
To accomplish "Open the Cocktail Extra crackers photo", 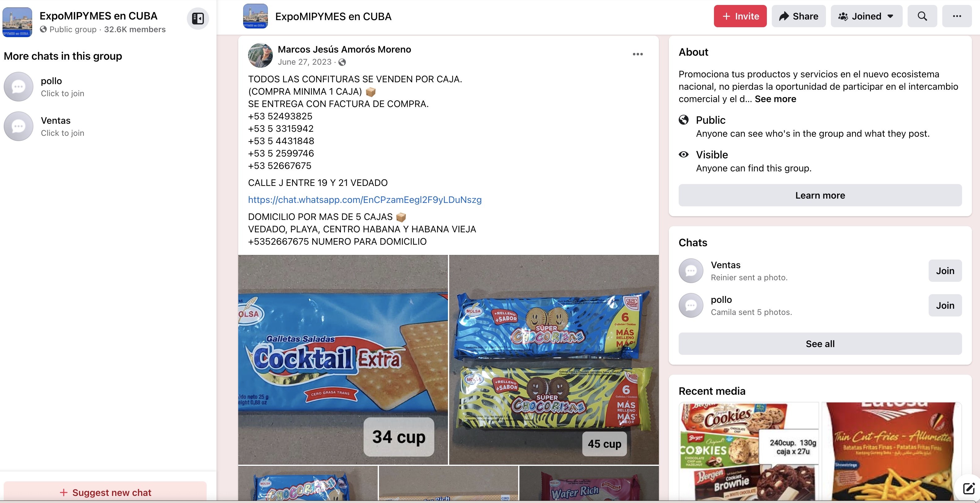I will pos(343,359).
